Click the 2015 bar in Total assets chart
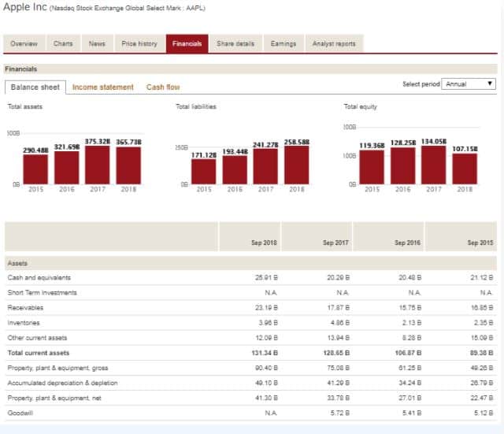This screenshot has height=434, width=504. tap(35, 169)
